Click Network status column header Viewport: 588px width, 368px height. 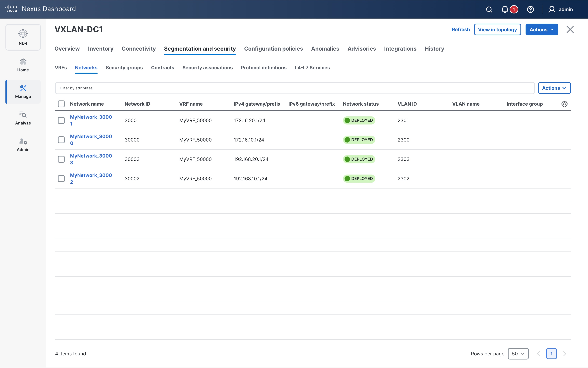point(361,104)
